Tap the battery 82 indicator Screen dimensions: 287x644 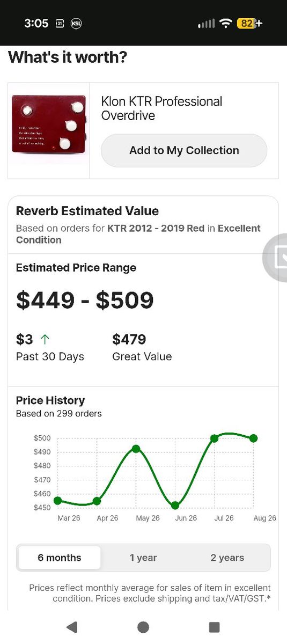[x=250, y=24]
